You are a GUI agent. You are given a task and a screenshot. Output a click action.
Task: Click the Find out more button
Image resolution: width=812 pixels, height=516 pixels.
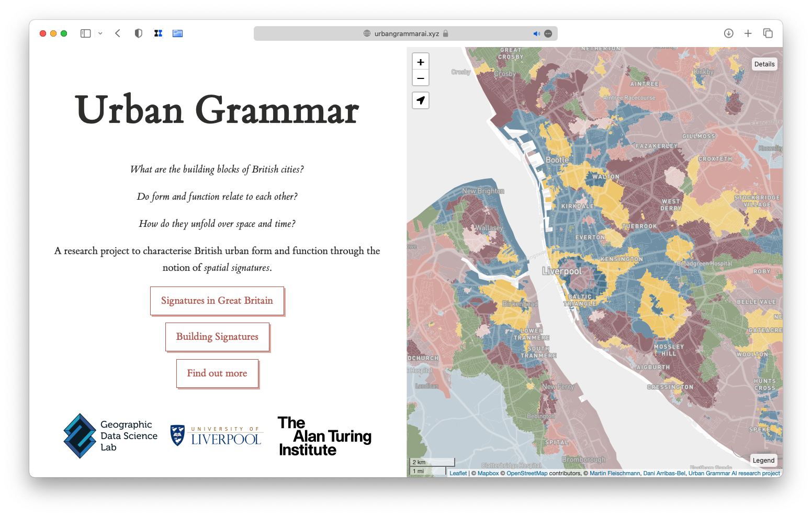217,373
